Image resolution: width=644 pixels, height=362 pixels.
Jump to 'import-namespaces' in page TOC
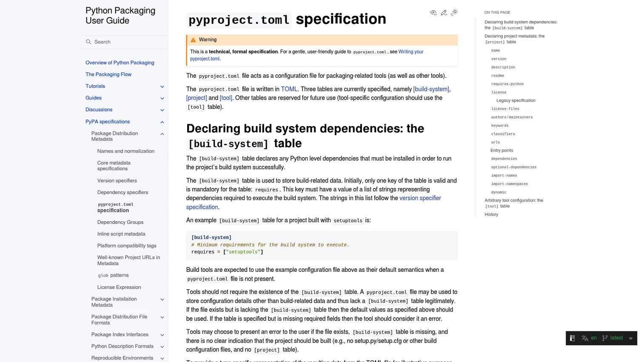point(509,184)
